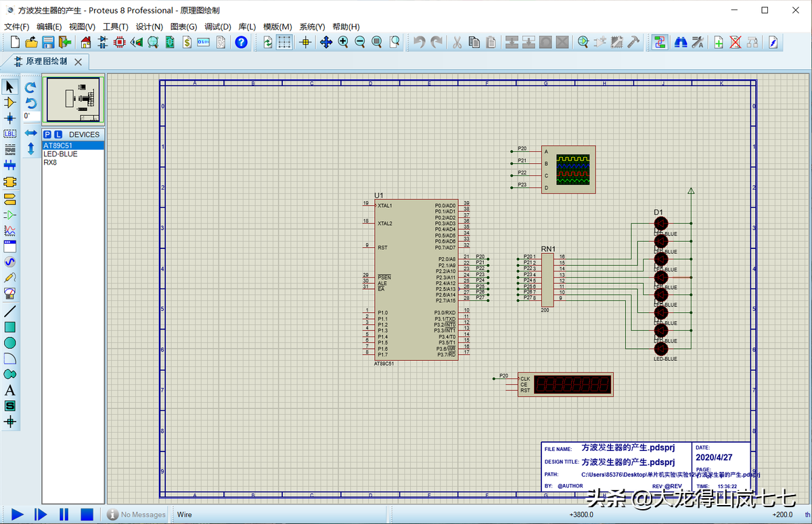Screen dimensions: 812x524
Task: Switch to the 原理图绘制 tab
Action: pyautogui.click(x=46, y=62)
